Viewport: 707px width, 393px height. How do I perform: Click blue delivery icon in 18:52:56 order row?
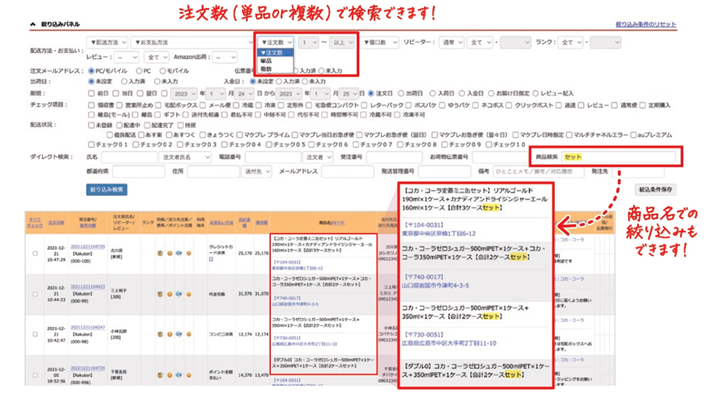click(179, 375)
